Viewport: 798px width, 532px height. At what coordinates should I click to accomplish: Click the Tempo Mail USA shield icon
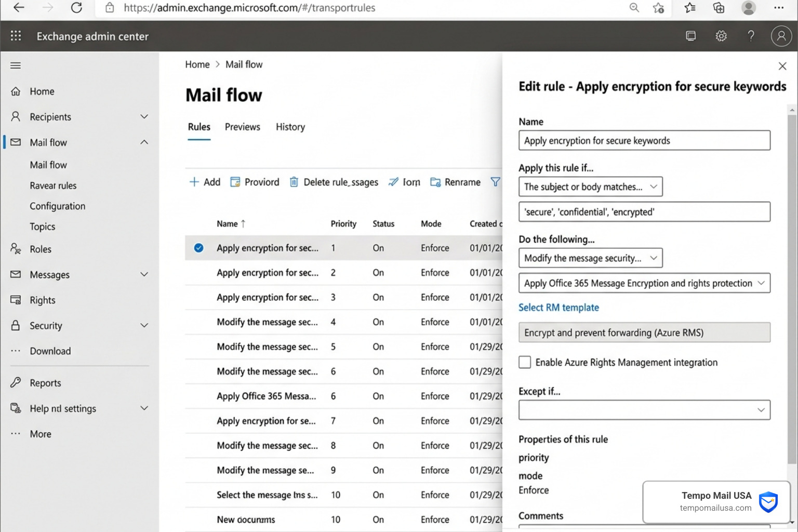pyautogui.click(x=768, y=502)
